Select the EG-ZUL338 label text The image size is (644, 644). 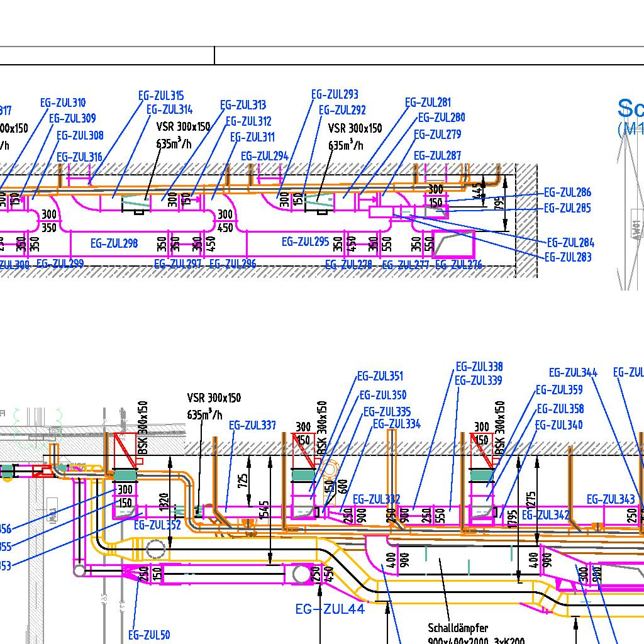click(x=479, y=367)
